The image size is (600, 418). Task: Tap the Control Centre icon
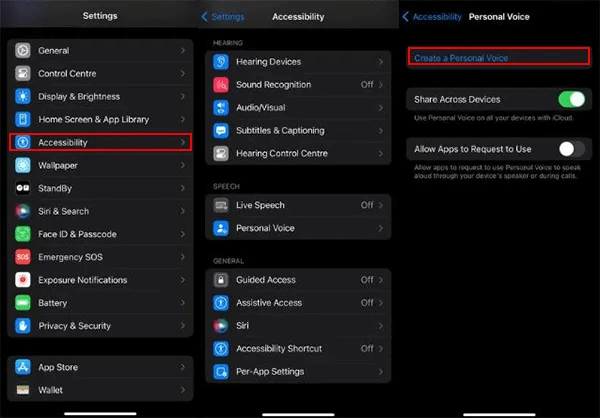[23, 74]
